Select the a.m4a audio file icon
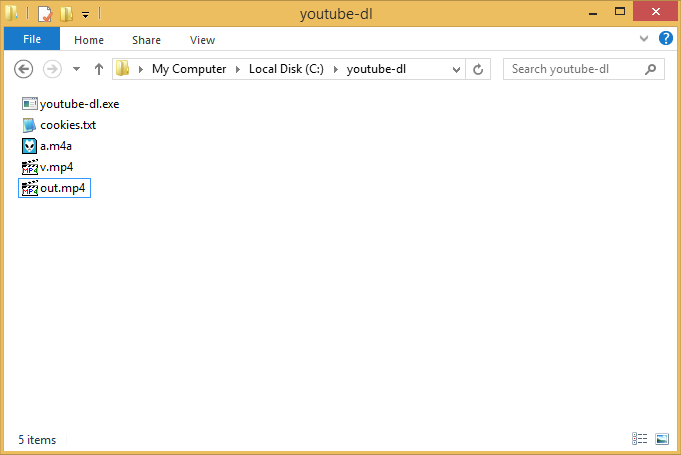Screen dimensions: 681x455 pos(29,146)
